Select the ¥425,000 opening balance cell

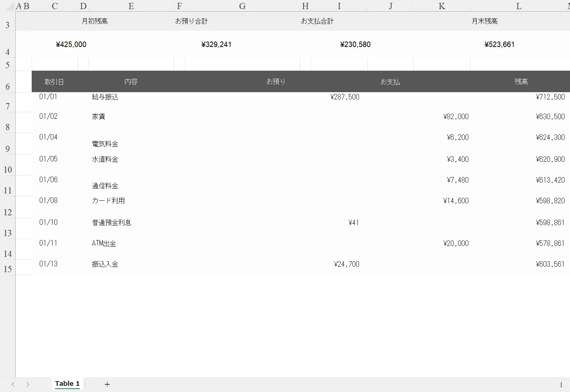[x=71, y=44]
